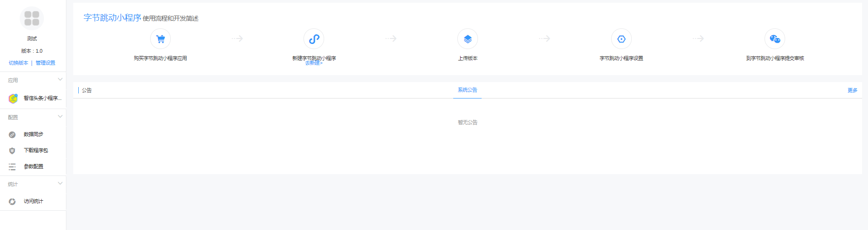Collapse the 应用 section chevron
The image size is (868, 230).
(60, 80)
